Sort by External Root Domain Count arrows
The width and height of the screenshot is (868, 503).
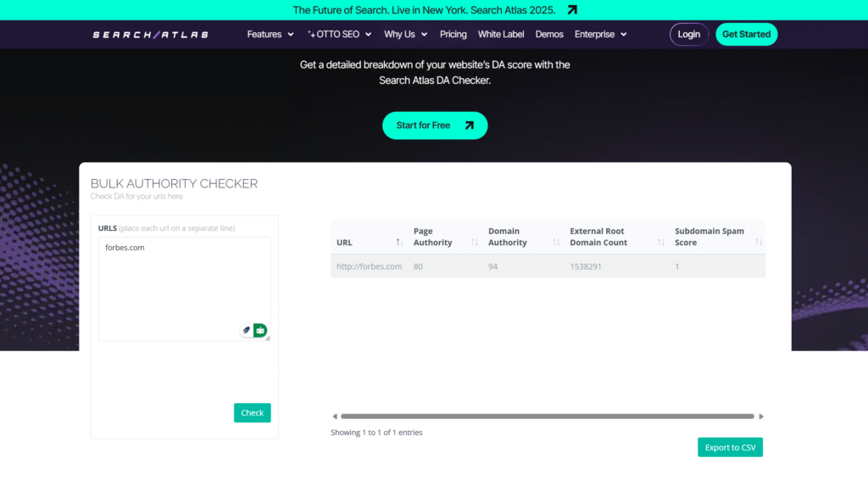click(x=661, y=242)
